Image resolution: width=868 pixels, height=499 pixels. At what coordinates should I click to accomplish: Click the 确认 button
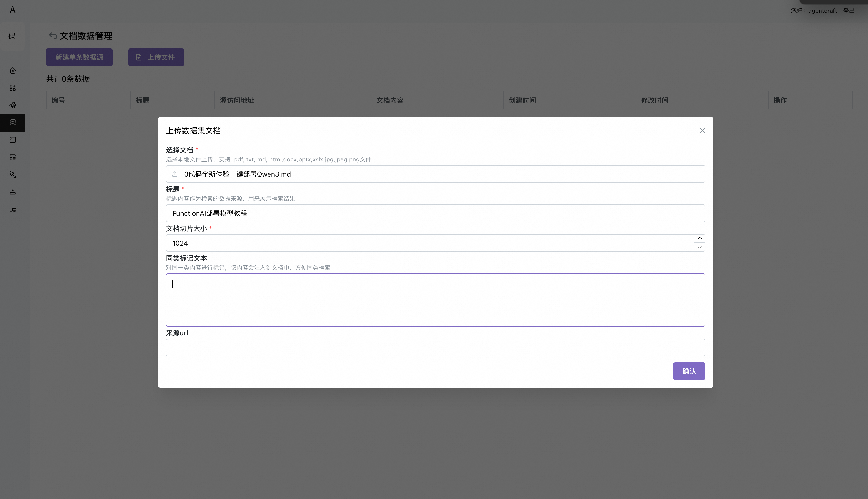(x=689, y=371)
